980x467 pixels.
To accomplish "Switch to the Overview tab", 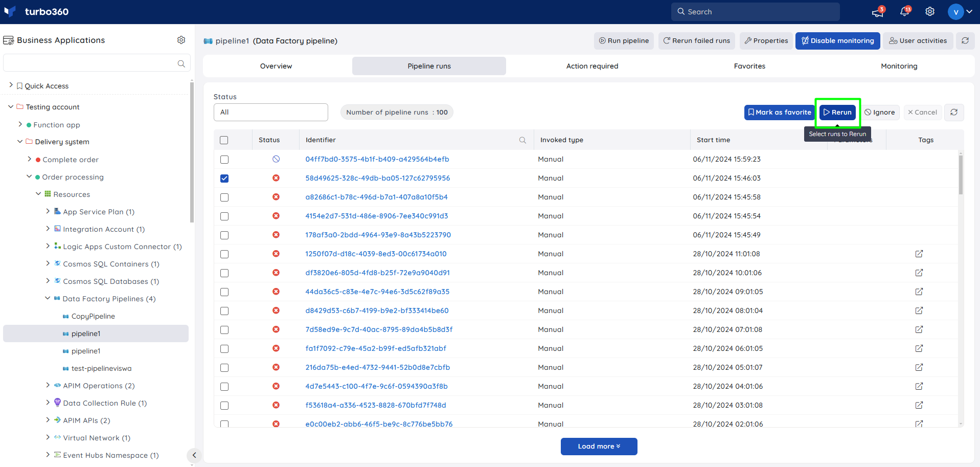I will pos(276,66).
